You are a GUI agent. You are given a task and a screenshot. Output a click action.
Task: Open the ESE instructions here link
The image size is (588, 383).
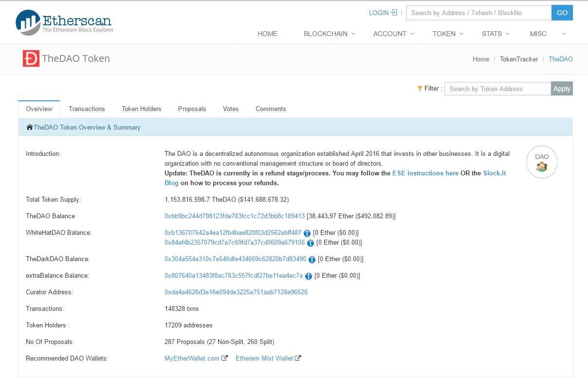tap(425, 173)
